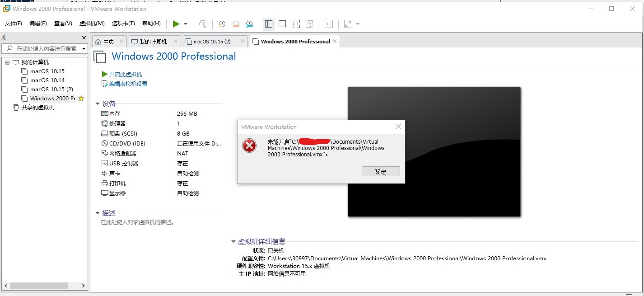Collapse the 描述 section
644x296 pixels.
coord(98,213)
